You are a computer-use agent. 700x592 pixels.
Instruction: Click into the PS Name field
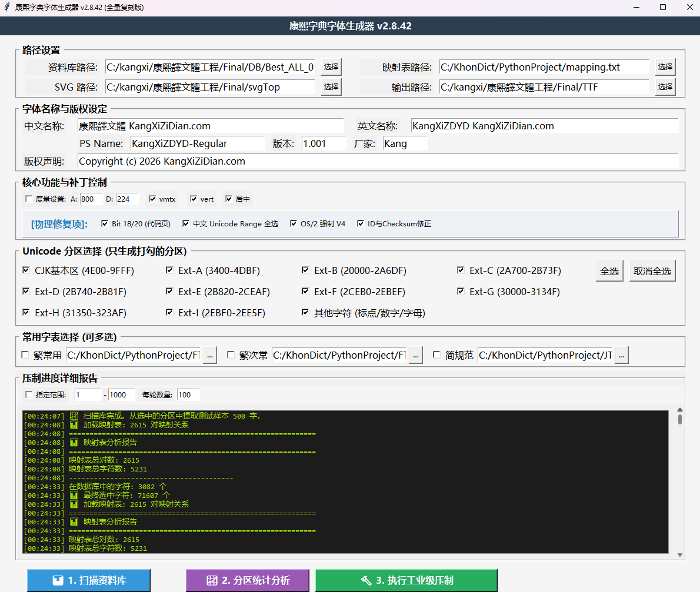click(197, 143)
